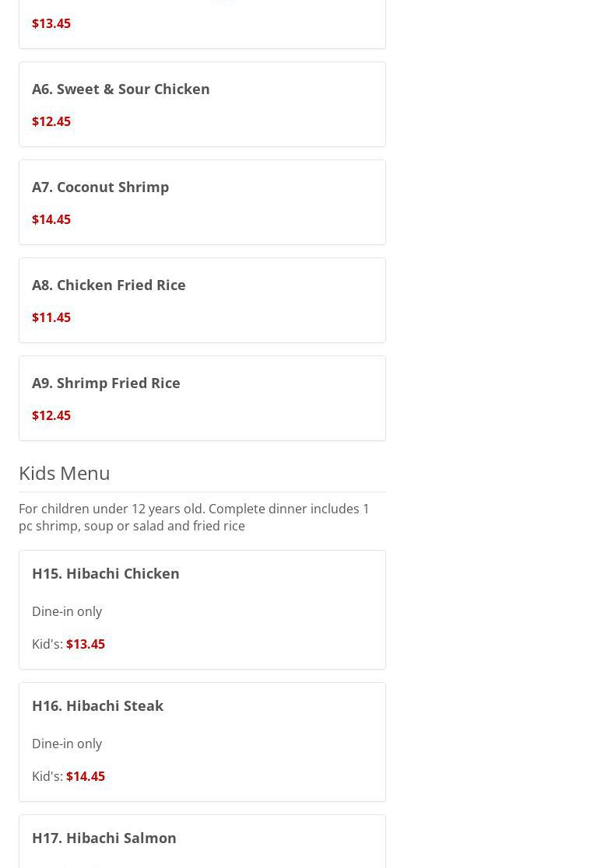Click 'Dine-in only' note under Hibachi Chicken
The image size is (611, 868).
67,611
